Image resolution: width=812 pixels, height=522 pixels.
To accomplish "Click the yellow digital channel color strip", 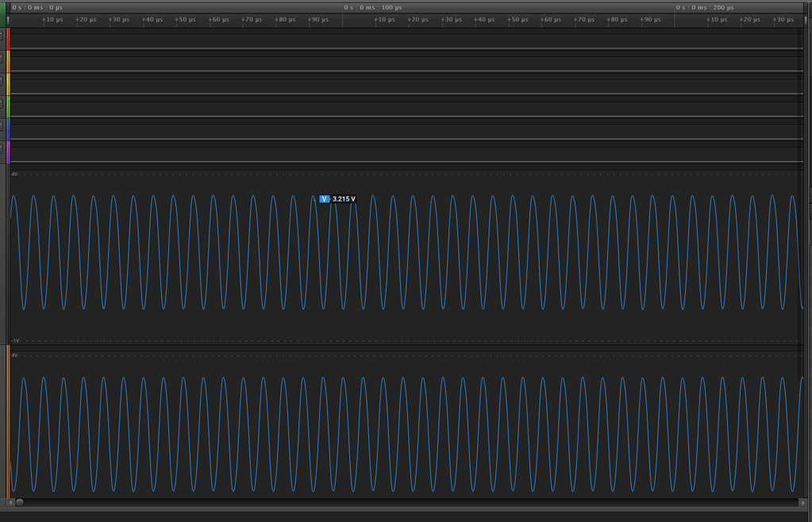I will [9, 83].
